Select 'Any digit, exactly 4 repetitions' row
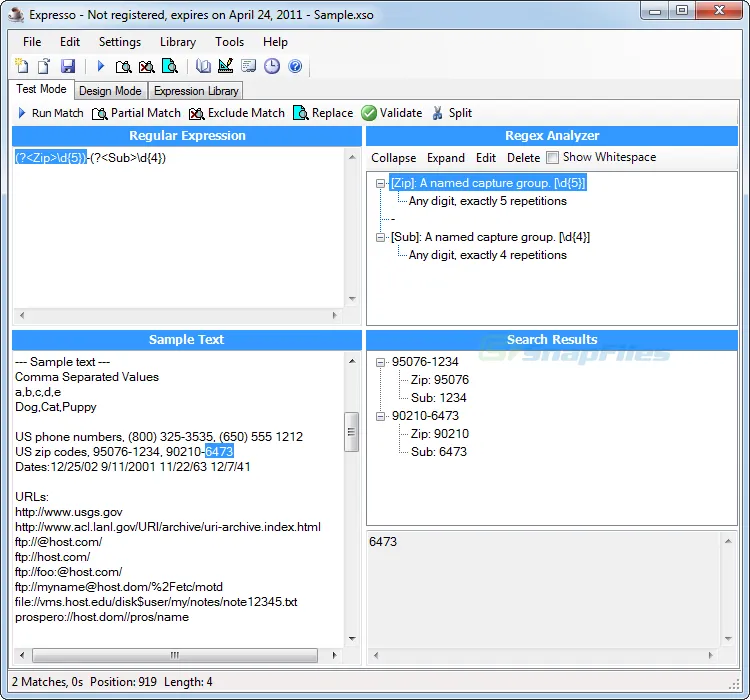 487,255
